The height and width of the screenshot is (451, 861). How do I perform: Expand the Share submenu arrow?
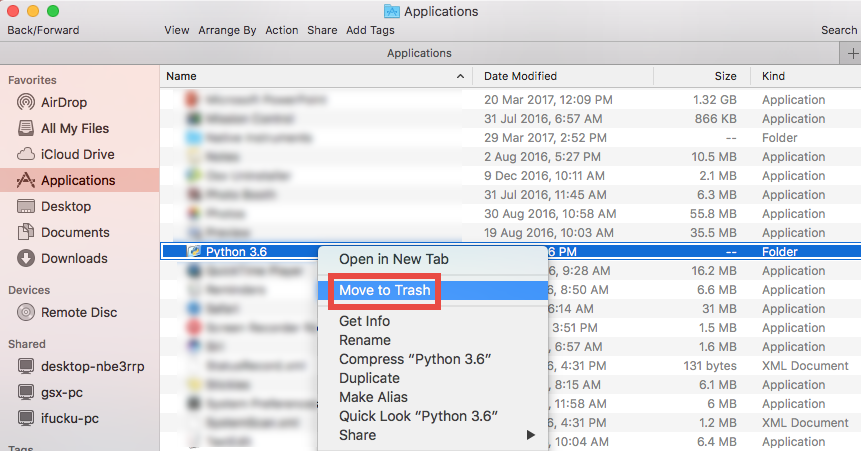531,435
